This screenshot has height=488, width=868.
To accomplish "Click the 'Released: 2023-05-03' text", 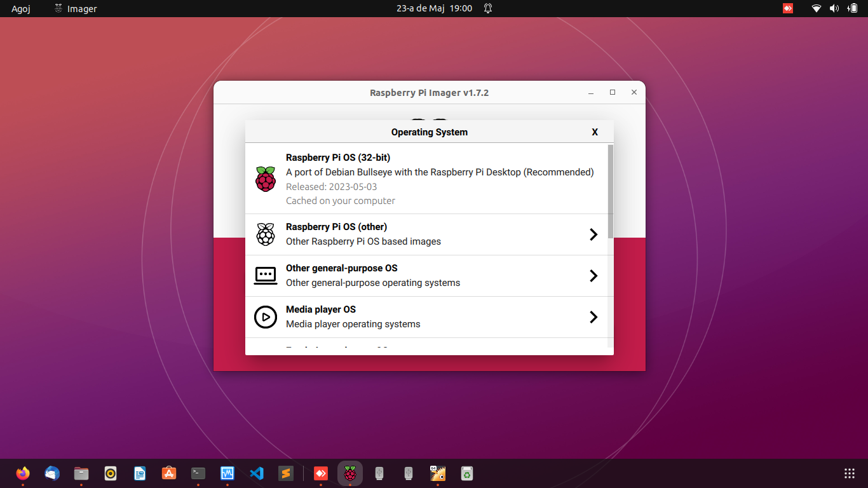I will 332,187.
